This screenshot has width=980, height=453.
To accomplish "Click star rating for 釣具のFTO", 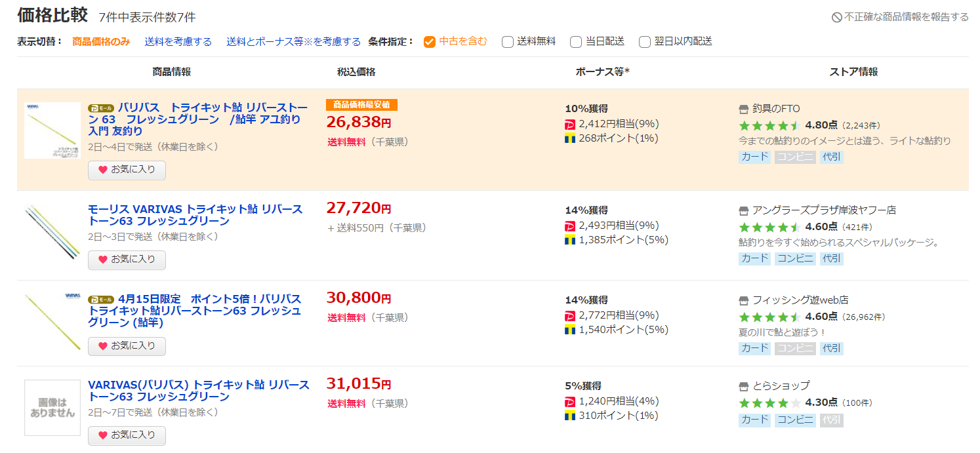I will (x=769, y=125).
